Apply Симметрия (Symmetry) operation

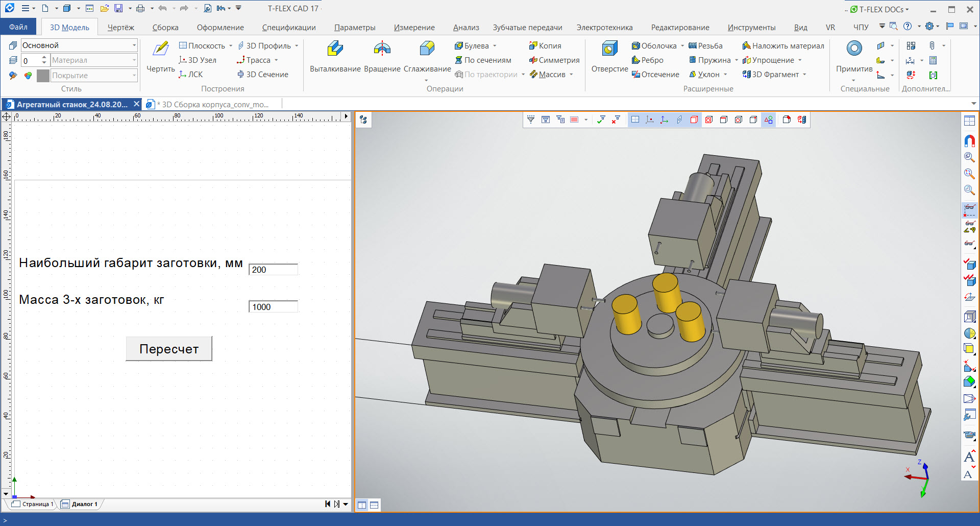tap(554, 60)
